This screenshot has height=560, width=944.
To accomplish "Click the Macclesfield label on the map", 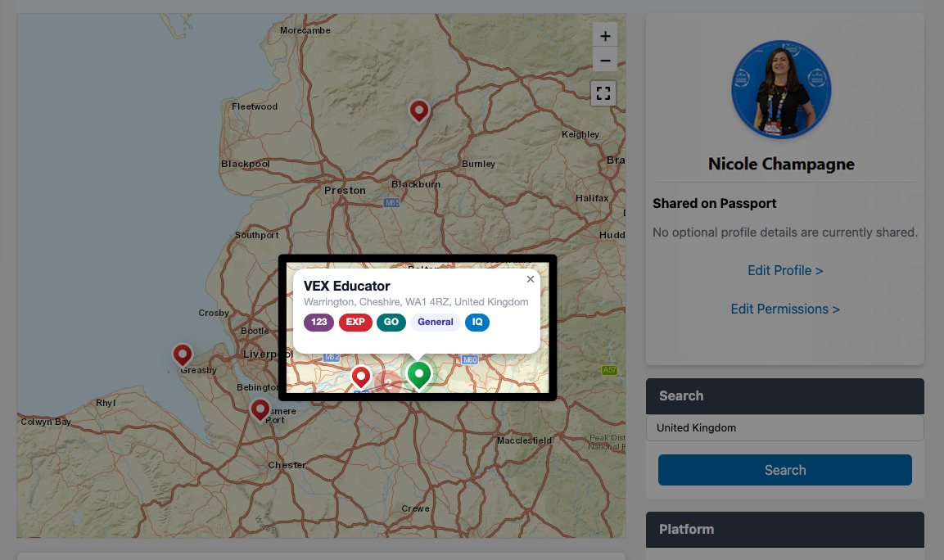I will pyautogui.click(x=524, y=440).
